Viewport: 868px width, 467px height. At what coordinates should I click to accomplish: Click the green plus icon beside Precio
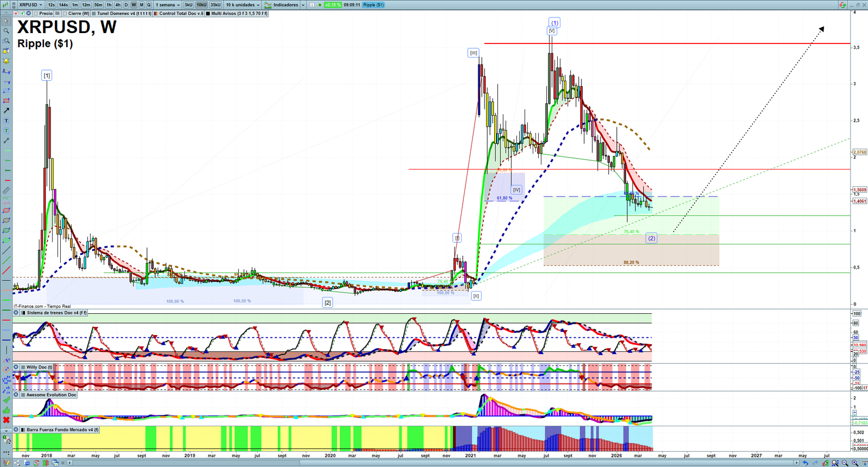pos(22,14)
